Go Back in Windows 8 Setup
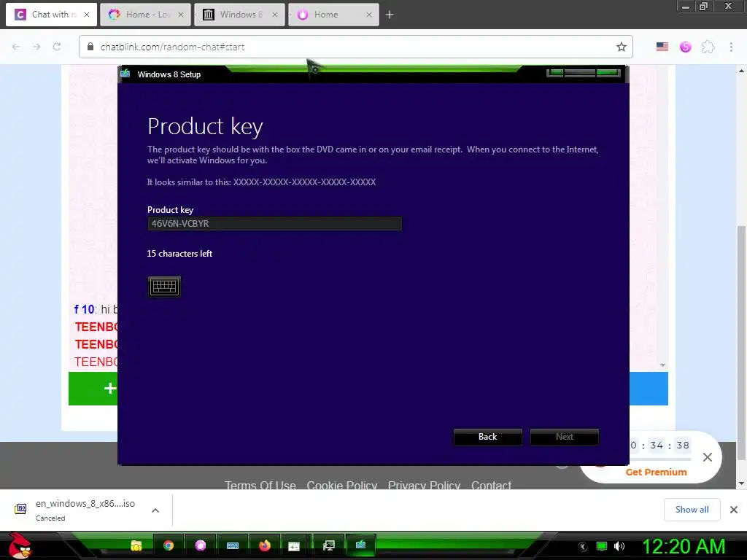The image size is (747, 560). (487, 437)
